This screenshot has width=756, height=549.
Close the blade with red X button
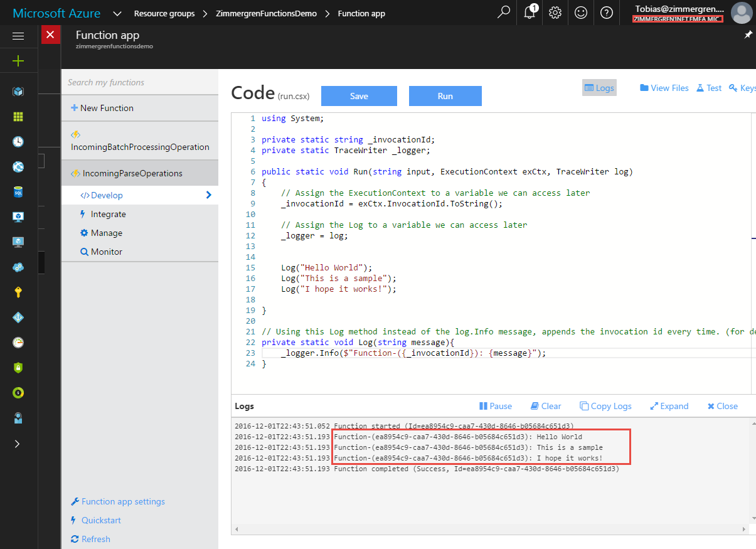(51, 35)
